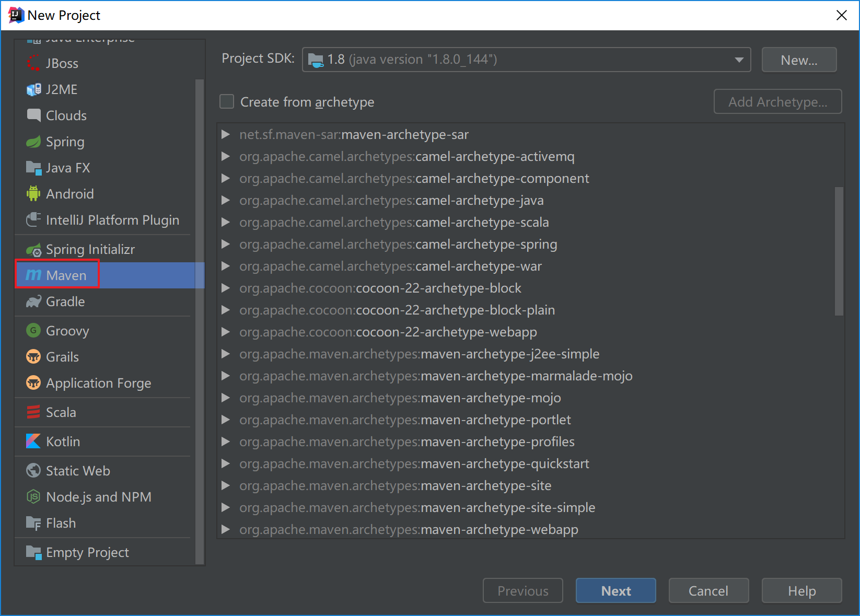The height and width of the screenshot is (616, 860).
Task: Click the Scala icon
Action: [x=33, y=412]
